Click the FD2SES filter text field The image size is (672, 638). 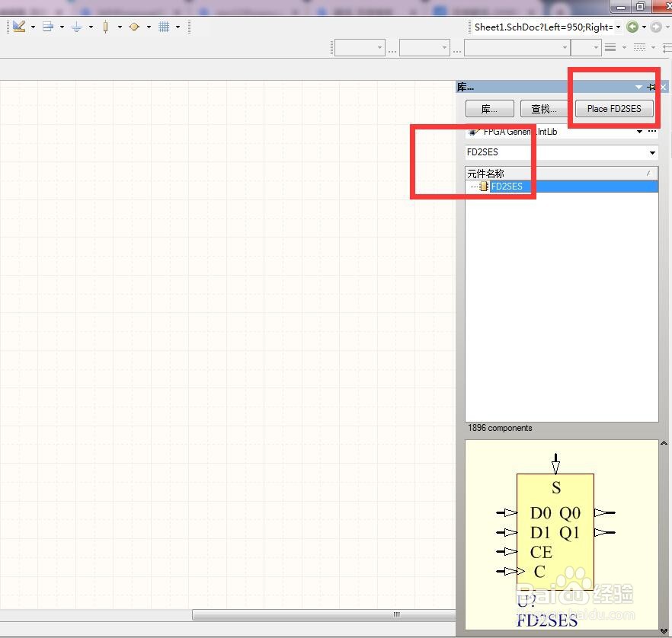(555, 152)
